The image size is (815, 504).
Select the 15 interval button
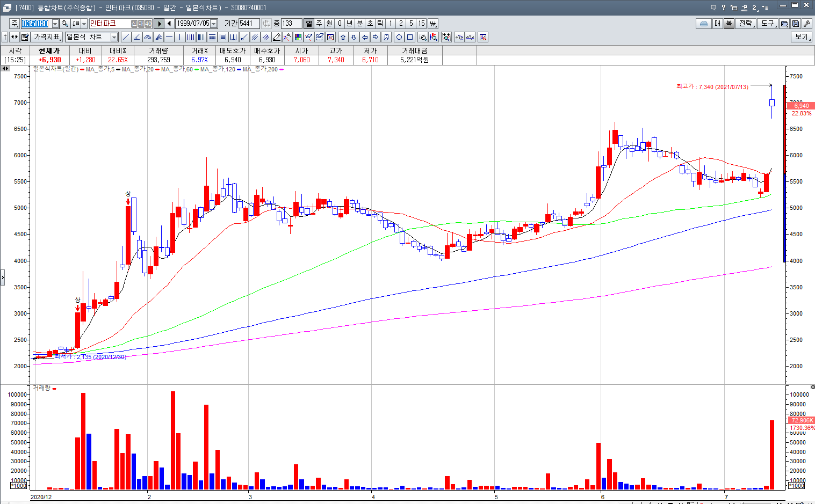pos(422,24)
